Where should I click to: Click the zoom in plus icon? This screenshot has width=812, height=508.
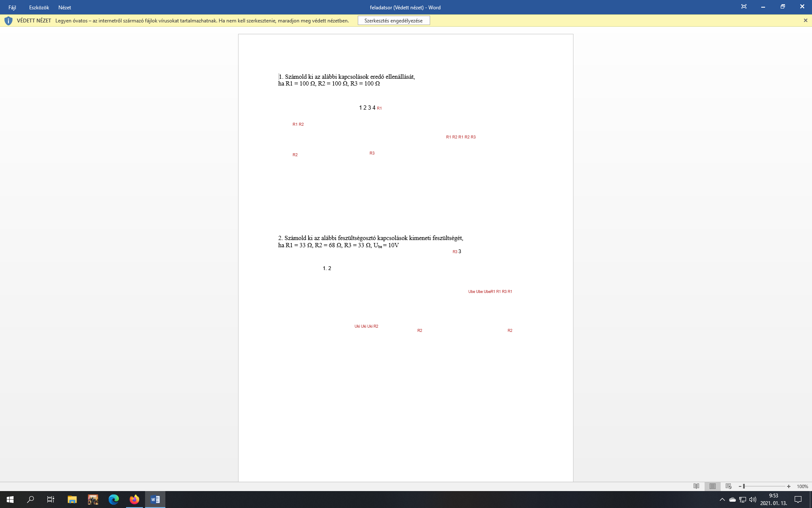789,486
